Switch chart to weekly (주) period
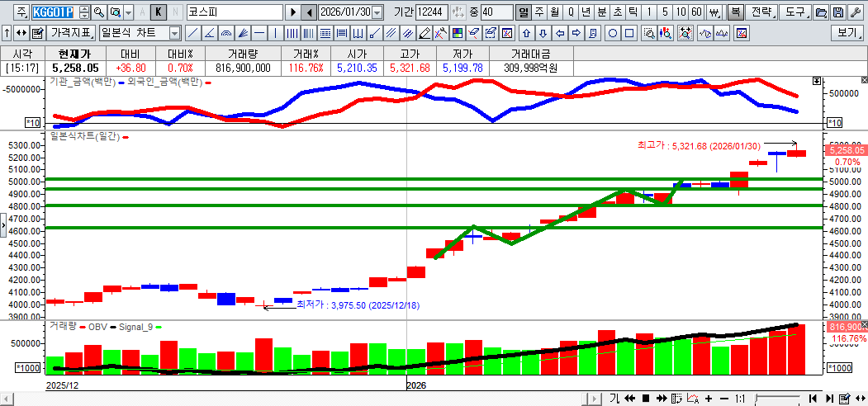This screenshot has height=406, width=868. point(538,12)
